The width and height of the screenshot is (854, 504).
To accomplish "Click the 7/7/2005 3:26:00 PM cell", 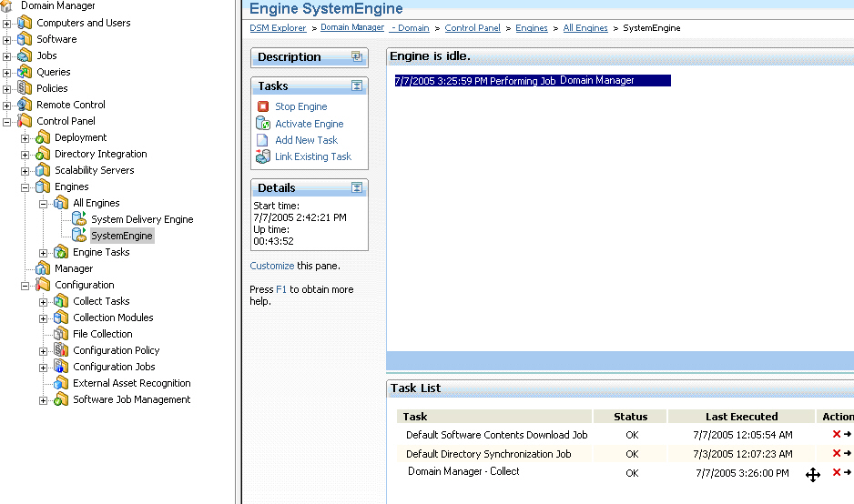I will coord(742,473).
